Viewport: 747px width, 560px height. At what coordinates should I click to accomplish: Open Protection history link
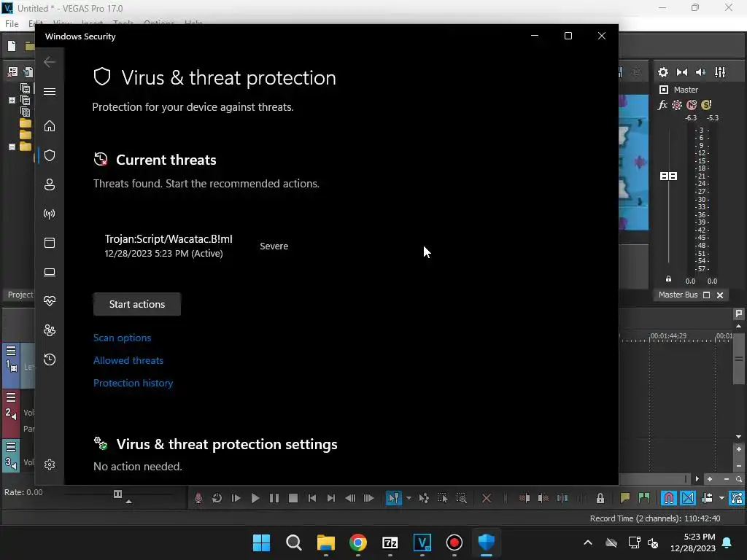tap(133, 383)
